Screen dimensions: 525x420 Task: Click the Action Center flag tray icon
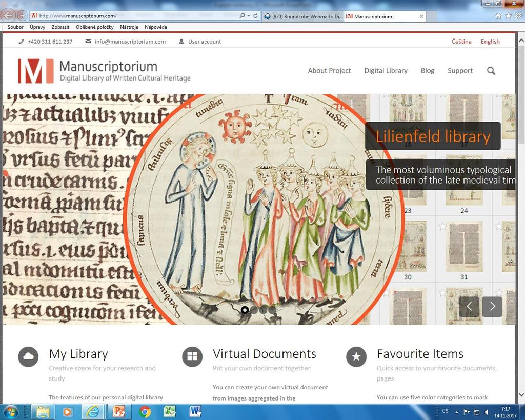(x=466, y=412)
